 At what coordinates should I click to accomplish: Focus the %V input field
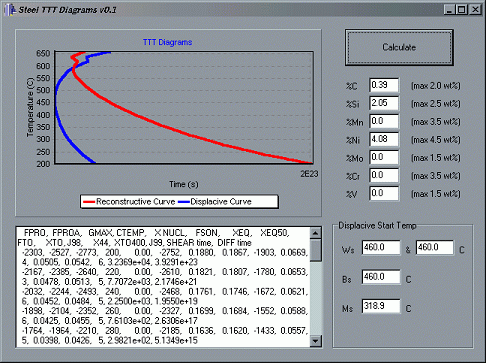384,193
